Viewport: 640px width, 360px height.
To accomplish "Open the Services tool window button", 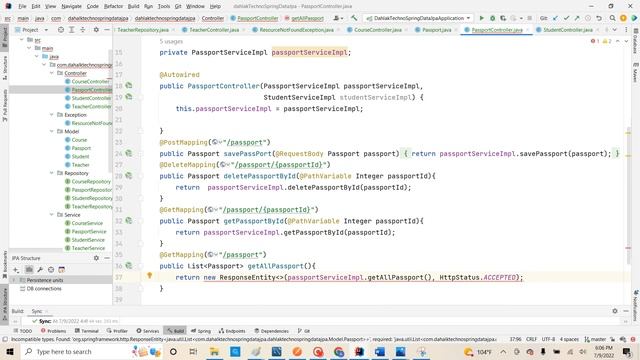I will click(x=147, y=331).
